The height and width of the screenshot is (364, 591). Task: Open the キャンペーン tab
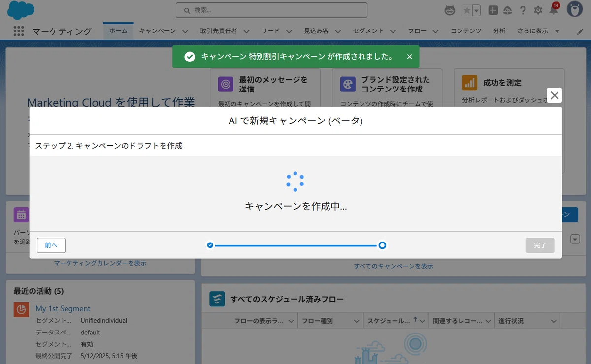[158, 31]
